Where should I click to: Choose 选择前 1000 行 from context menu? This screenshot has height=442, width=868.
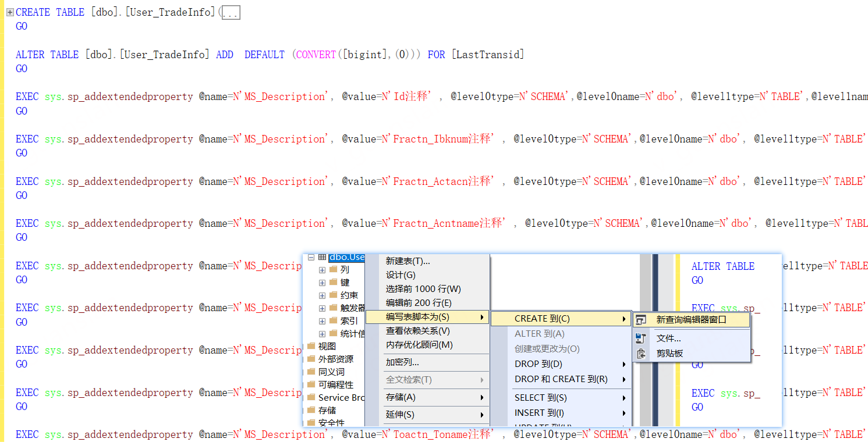coord(423,289)
